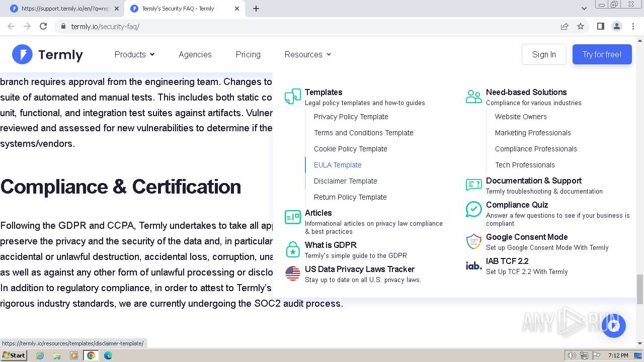The height and width of the screenshot is (362, 644).
Task: Open the Terms and Conditions Template link
Action: 364,133
